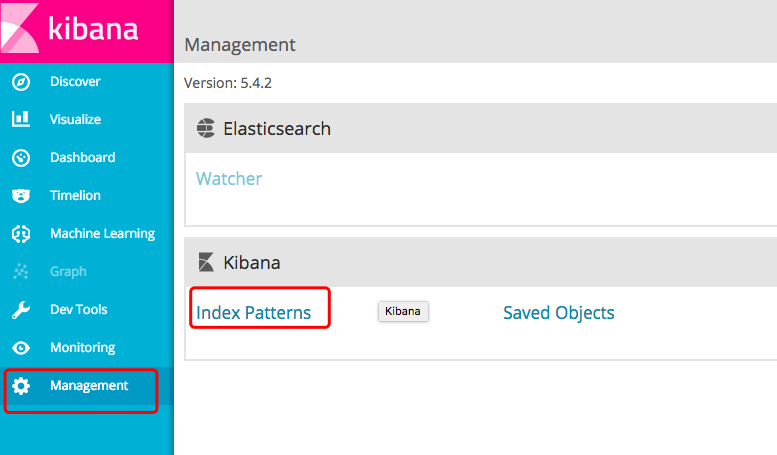Open Index Patterns settings
Image resolution: width=777 pixels, height=455 pixels.
coord(254,313)
